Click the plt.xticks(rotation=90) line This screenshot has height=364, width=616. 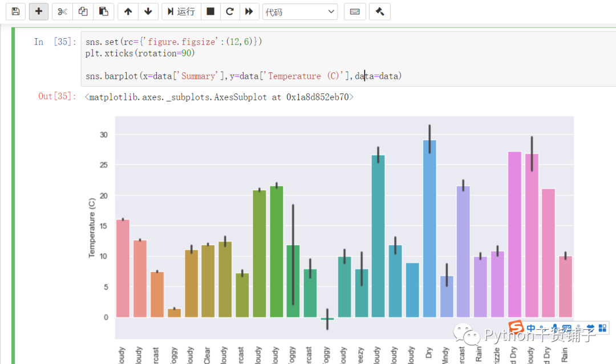pos(140,53)
